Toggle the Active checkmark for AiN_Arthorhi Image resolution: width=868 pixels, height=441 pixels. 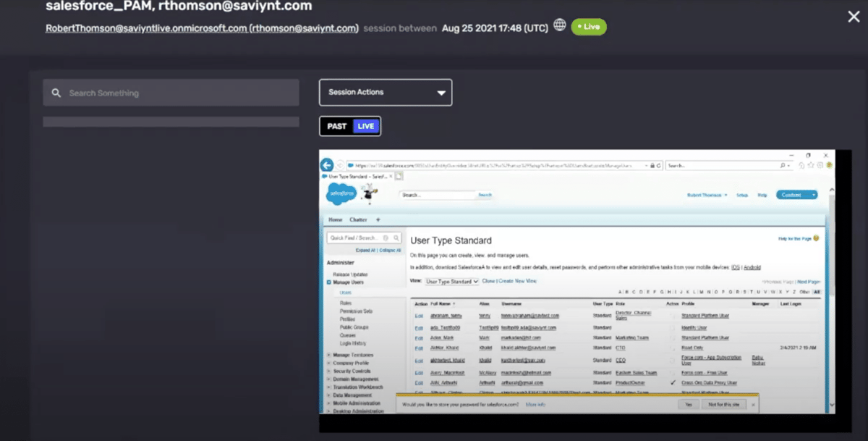[x=673, y=382]
